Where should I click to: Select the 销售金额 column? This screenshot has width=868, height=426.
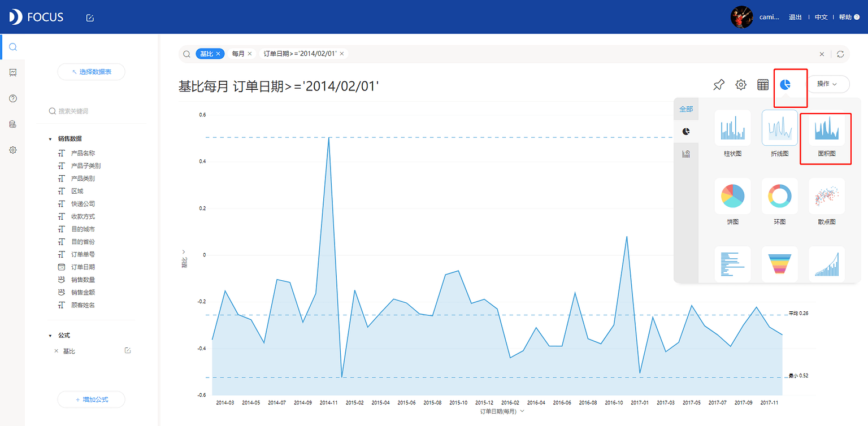click(83, 293)
